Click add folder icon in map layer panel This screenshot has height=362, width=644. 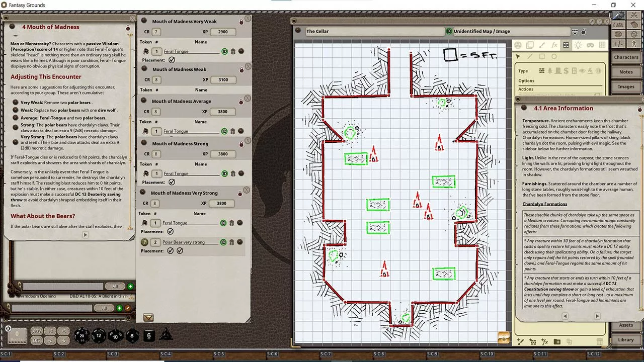[557, 342]
